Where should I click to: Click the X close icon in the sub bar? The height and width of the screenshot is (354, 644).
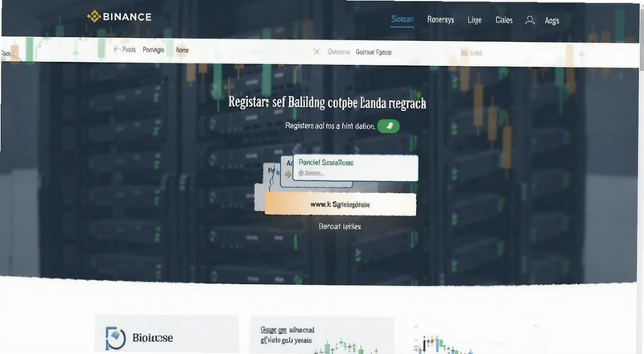click(x=316, y=51)
